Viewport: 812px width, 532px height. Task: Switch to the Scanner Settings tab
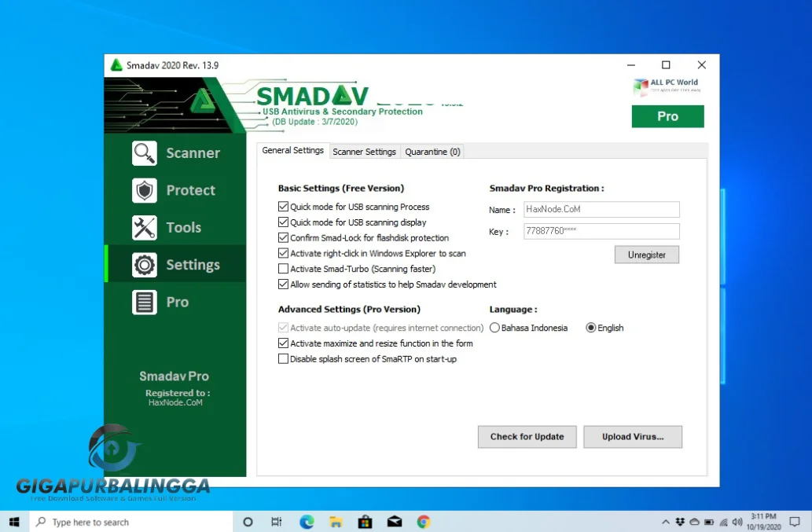coord(364,151)
